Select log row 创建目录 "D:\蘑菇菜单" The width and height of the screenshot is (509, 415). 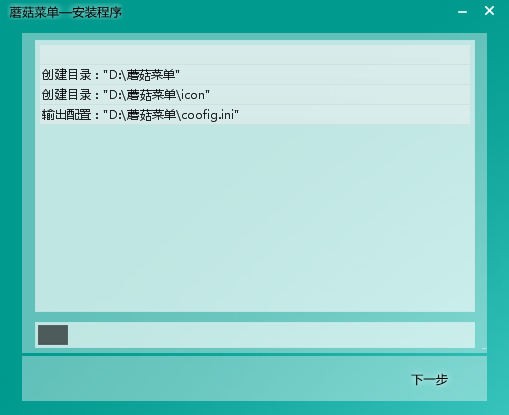point(255,75)
